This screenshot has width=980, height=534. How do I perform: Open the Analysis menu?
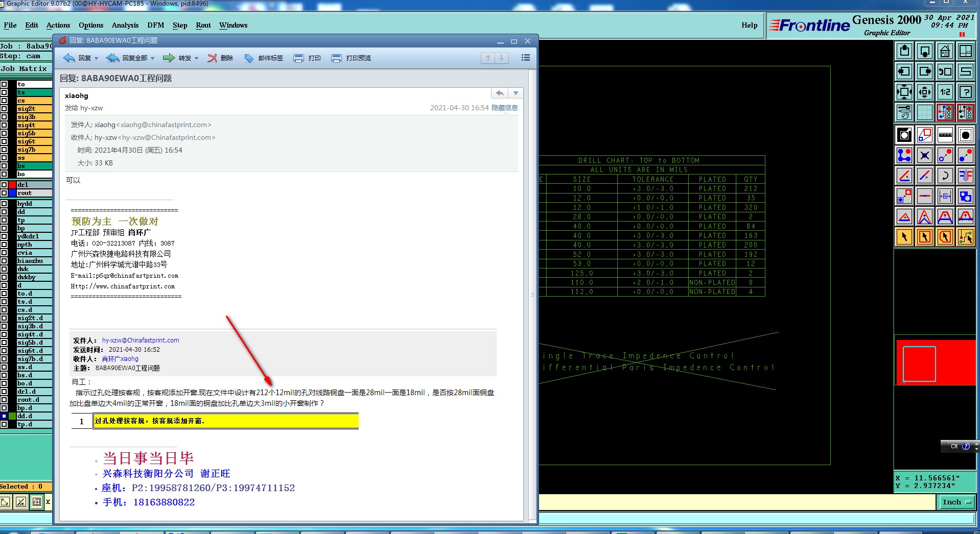click(125, 25)
